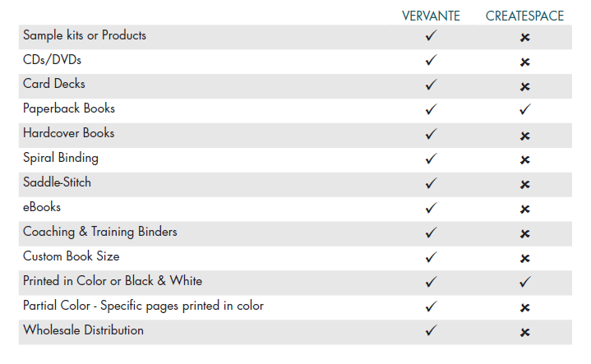The image size is (591, 364).
Task: Click the Vervante checkmark for Custom Book Size
Action: [431, 257]
